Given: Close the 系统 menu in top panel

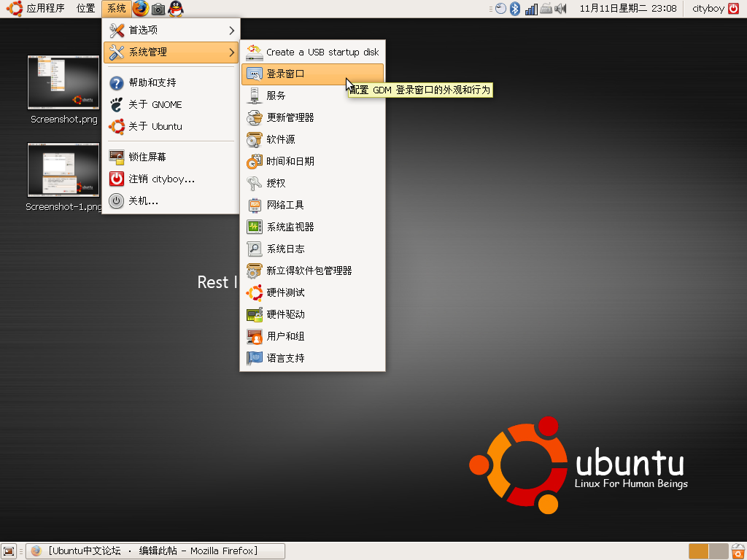Looking at the screenshot, I should pyautogui.click(x=116, y=9).
